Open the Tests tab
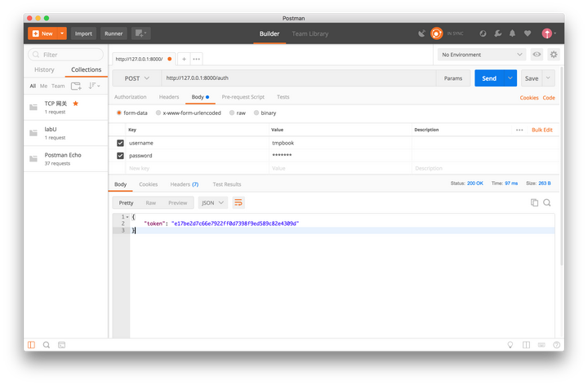The height and width of the screenshot is (385, 588). click(283, 97)
